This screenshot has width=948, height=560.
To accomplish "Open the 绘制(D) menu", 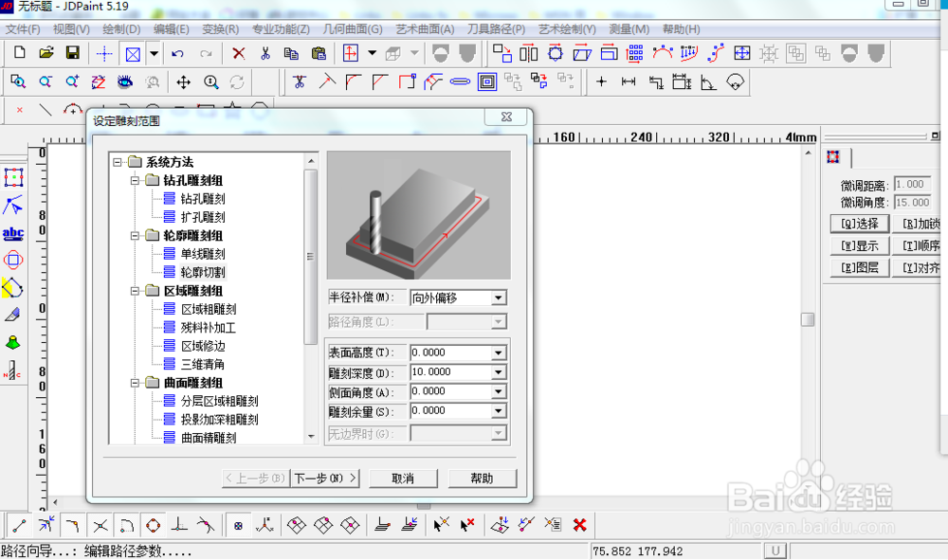I will point(121,29).
